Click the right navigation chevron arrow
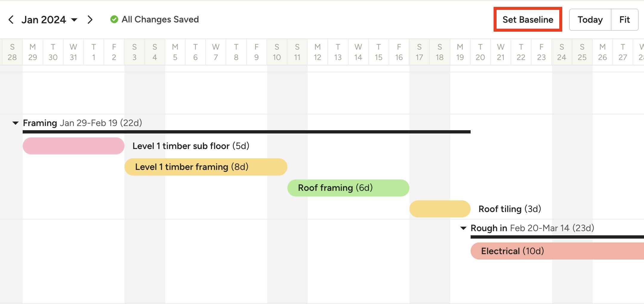This screenshot has height=304, width=644. [x=90, y=19]
